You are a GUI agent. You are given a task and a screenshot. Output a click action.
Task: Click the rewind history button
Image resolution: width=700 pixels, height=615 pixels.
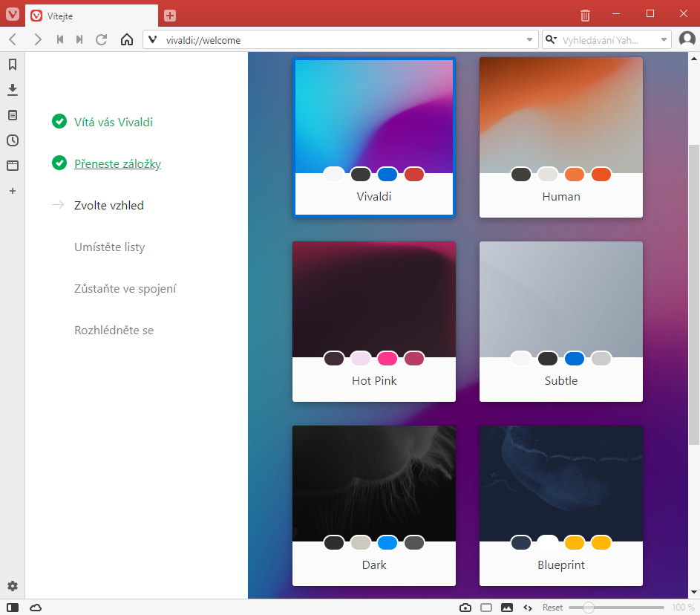pyautogui.click(x=60, y=40)
